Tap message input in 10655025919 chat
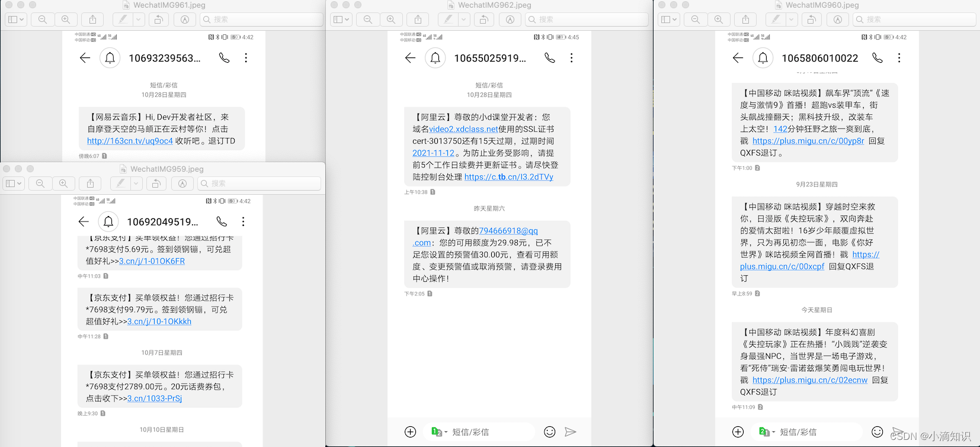 (x=492, y=432)
